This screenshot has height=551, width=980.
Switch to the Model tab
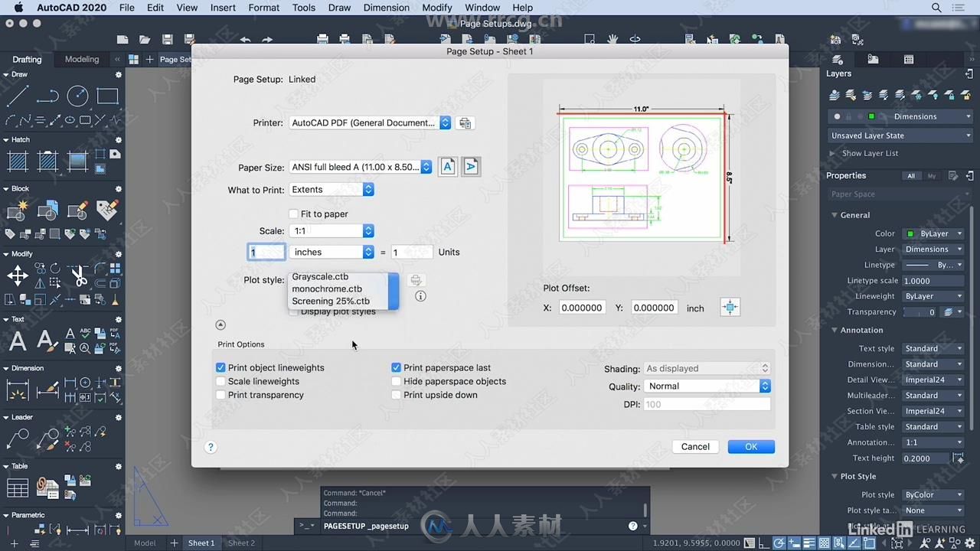[145, 543]
